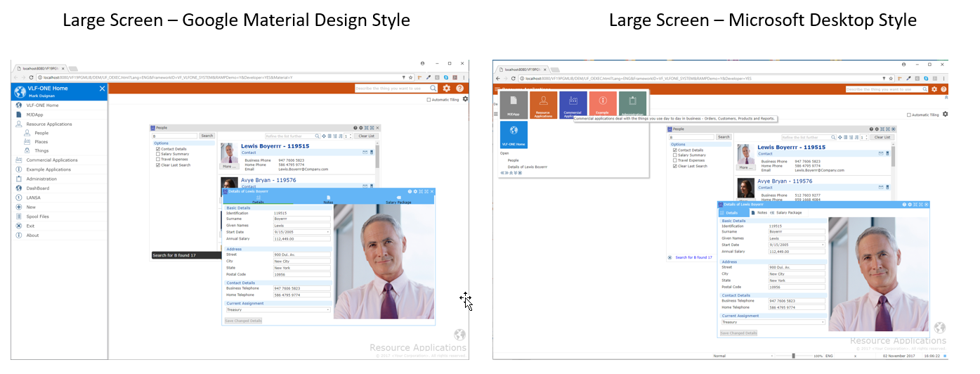Click the hamburger menu icon in Desktop orange bar
This screenshot has width=980, height=374.
coord(497,89)
